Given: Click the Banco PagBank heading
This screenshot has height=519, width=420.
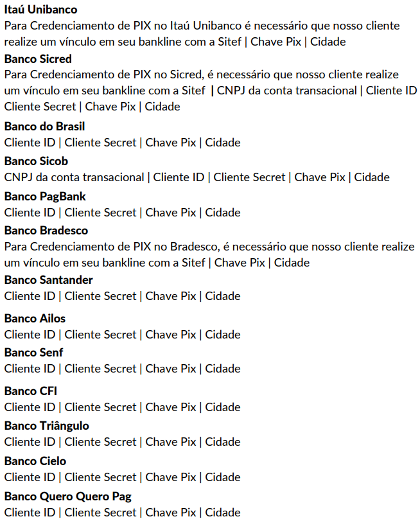Looking at the screenshot, I should point(45,197).
